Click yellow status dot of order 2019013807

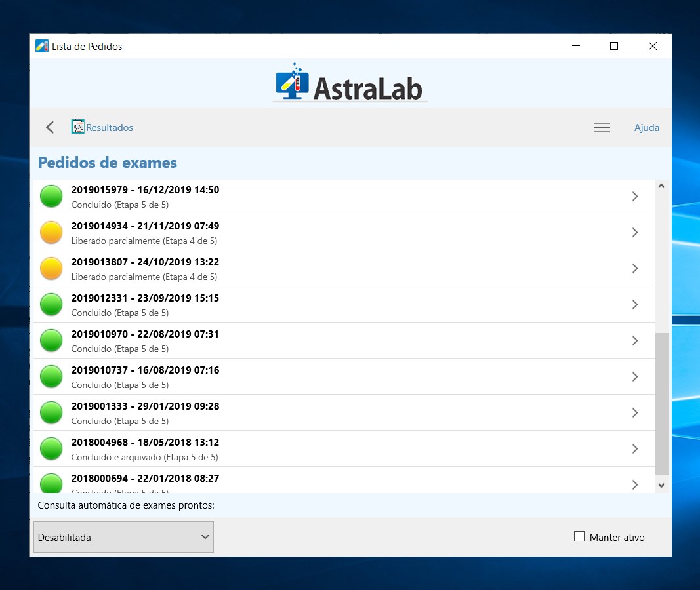tap(51, 269)
